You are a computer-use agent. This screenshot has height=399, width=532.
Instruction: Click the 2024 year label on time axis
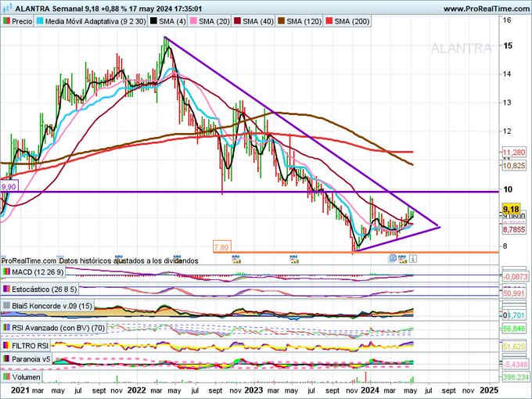pyautogui.click(x=370, y=390)
